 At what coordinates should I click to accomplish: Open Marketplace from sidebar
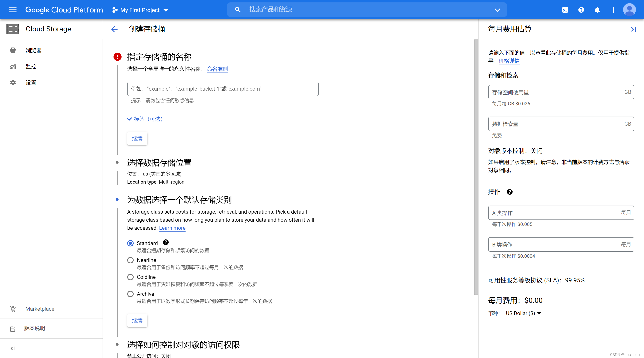tap(40, 309)
